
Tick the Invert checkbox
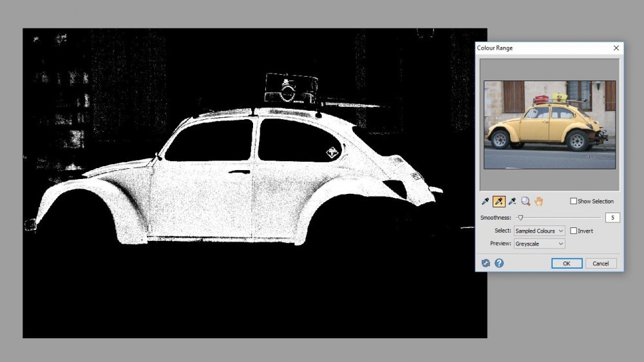[x=574, y=231]
